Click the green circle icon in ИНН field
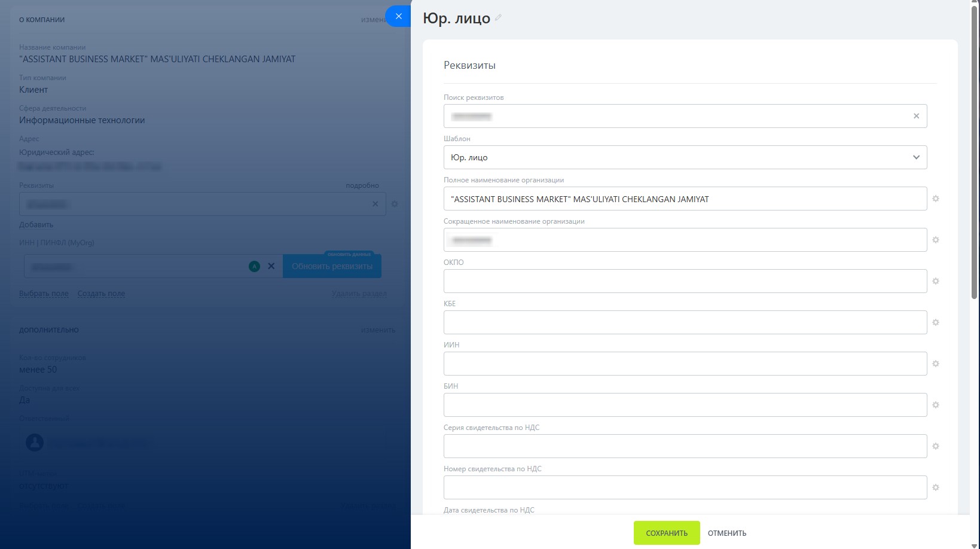980x549 pixels. pos(254,266)
